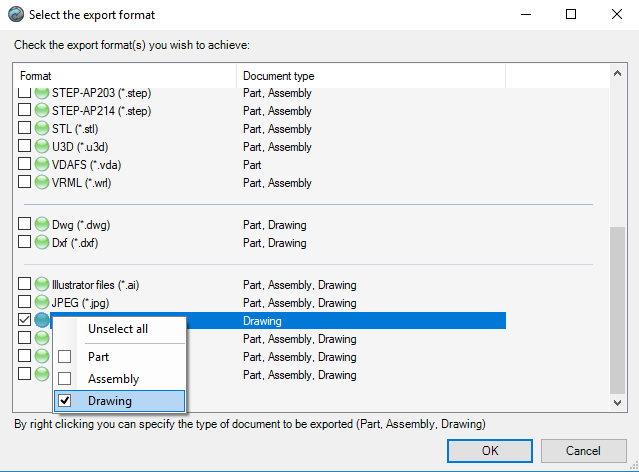Select Unselect all in context menu
639x472 pixels.
point(118,329)
